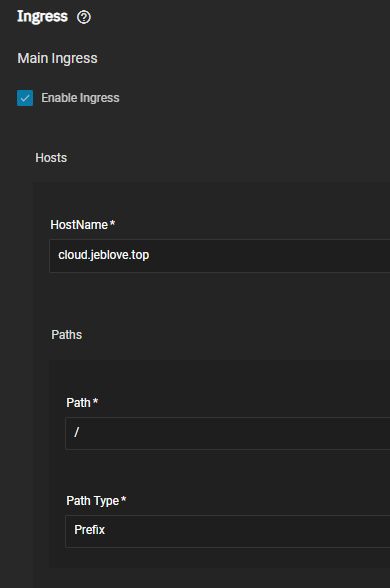This screenshot has height=588, width=390.
Task: Select the Hosts section label
Action: pos(51,158)
